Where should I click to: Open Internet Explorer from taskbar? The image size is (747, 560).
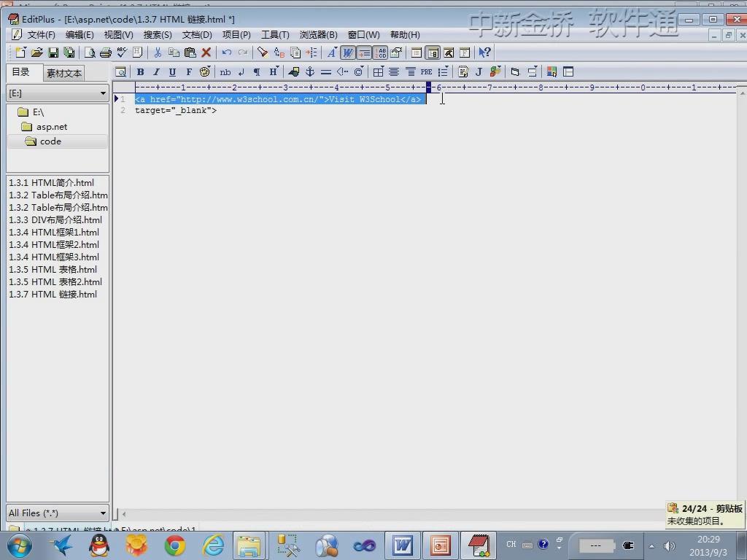point(213,545)
